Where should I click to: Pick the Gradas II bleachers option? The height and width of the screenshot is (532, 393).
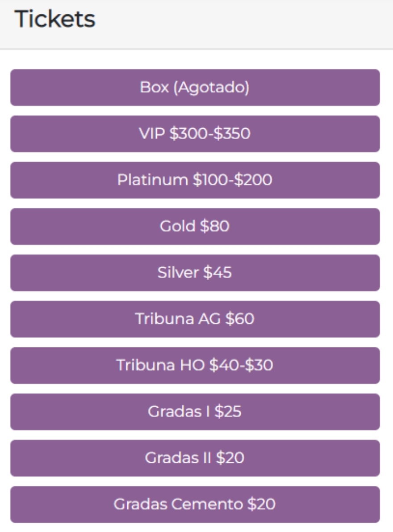pos(195,458)
